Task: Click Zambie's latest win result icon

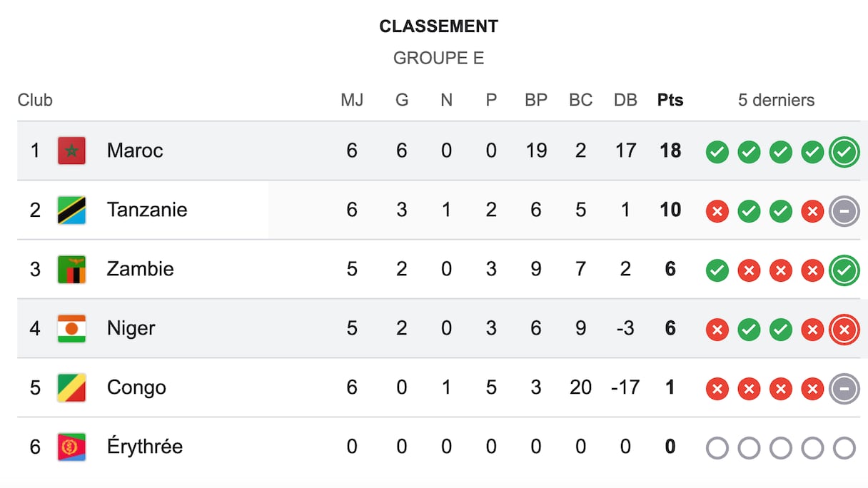Action: coord(844,270)
